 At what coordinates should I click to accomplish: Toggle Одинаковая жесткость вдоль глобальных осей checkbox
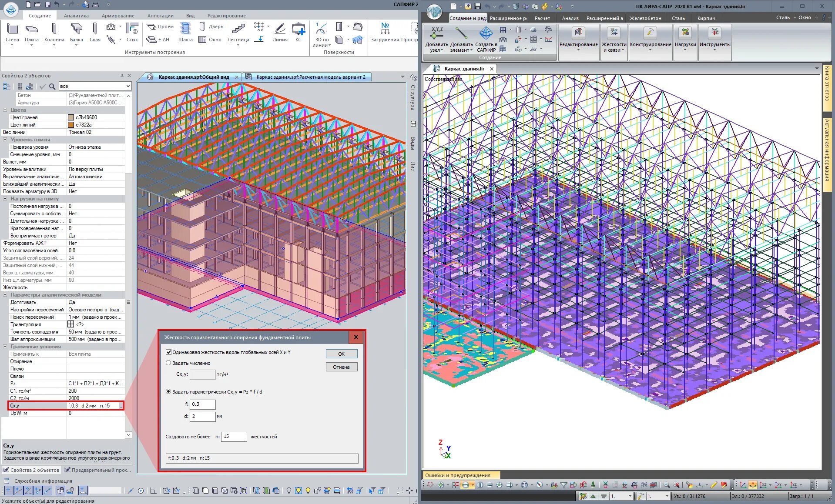point(169,352)
